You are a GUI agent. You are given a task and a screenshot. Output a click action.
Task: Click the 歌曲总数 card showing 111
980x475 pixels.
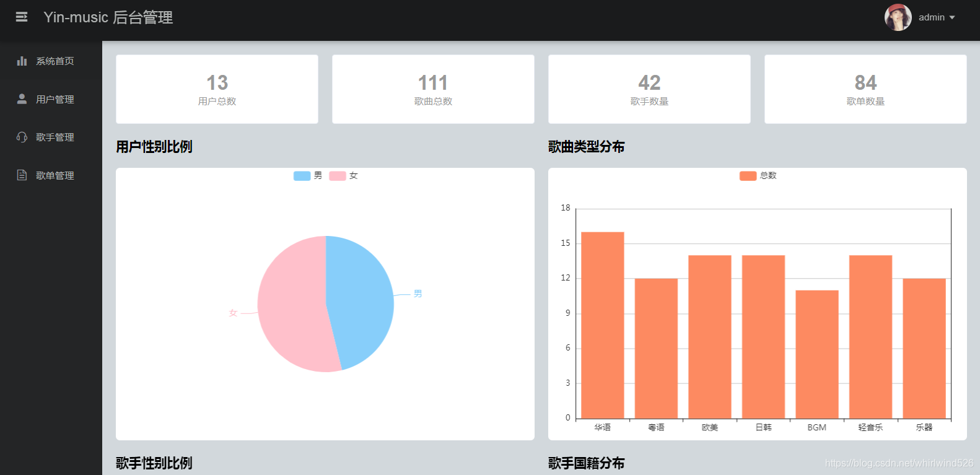click(x=433, y=89)
